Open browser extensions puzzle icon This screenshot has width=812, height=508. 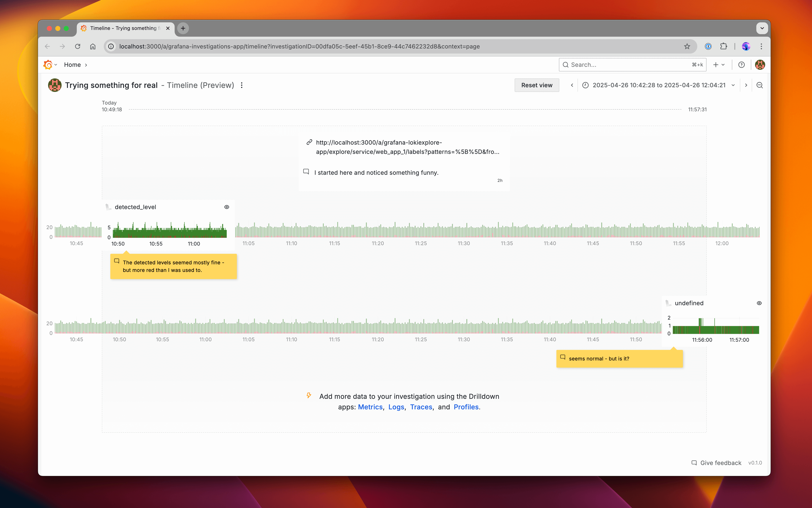[723, 46]
